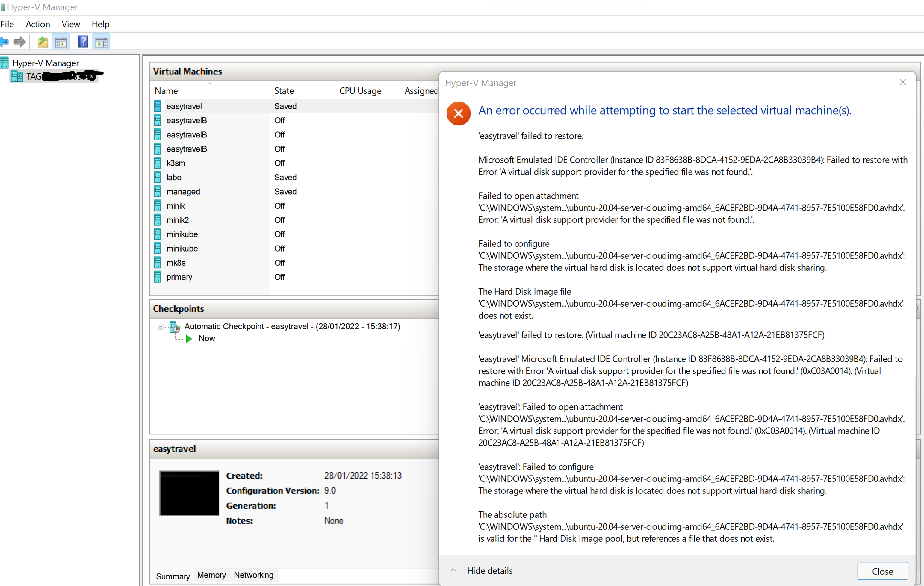Open help via the question mark icon

click(83, 41)
